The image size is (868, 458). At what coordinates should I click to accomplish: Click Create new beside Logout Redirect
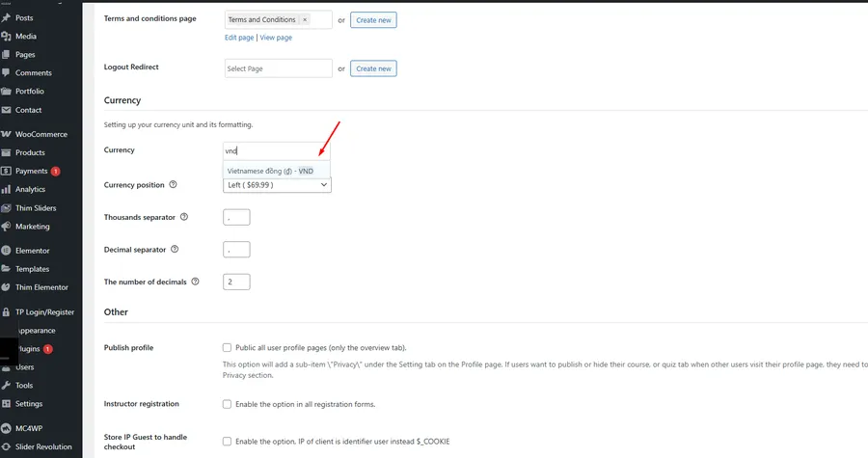pyautogui.click(x=373, y=69)
